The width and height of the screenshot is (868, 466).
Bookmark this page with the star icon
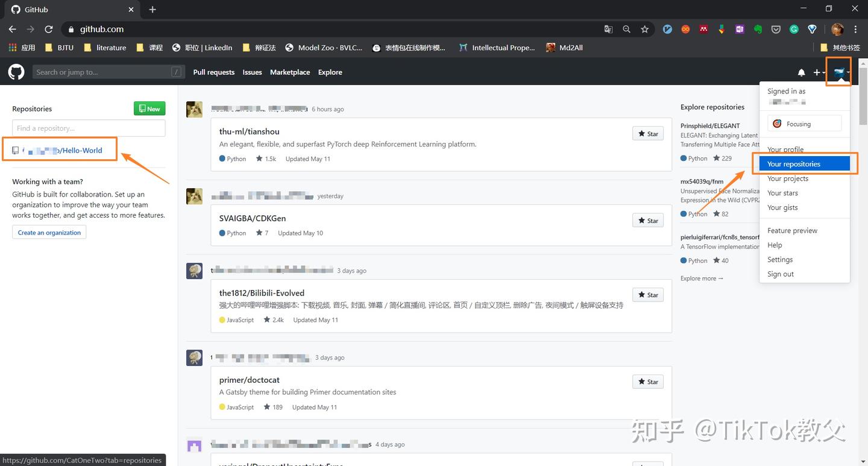[645, 29]
